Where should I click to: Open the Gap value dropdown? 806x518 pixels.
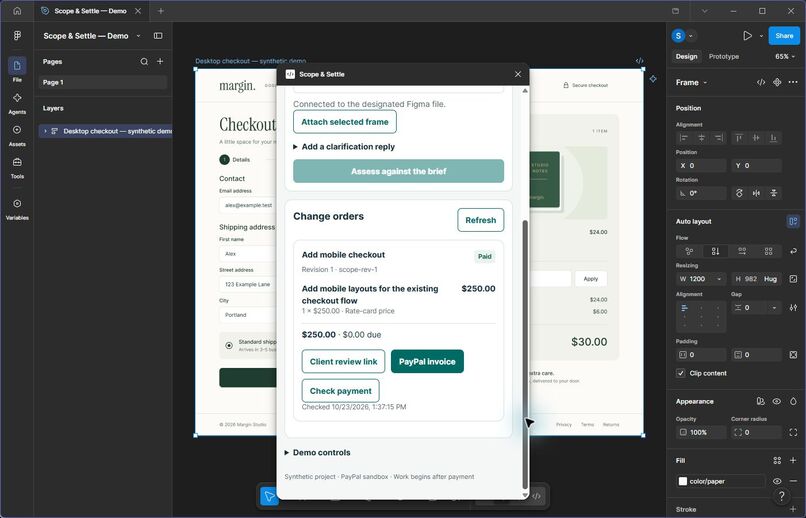(x=774, y=307)
